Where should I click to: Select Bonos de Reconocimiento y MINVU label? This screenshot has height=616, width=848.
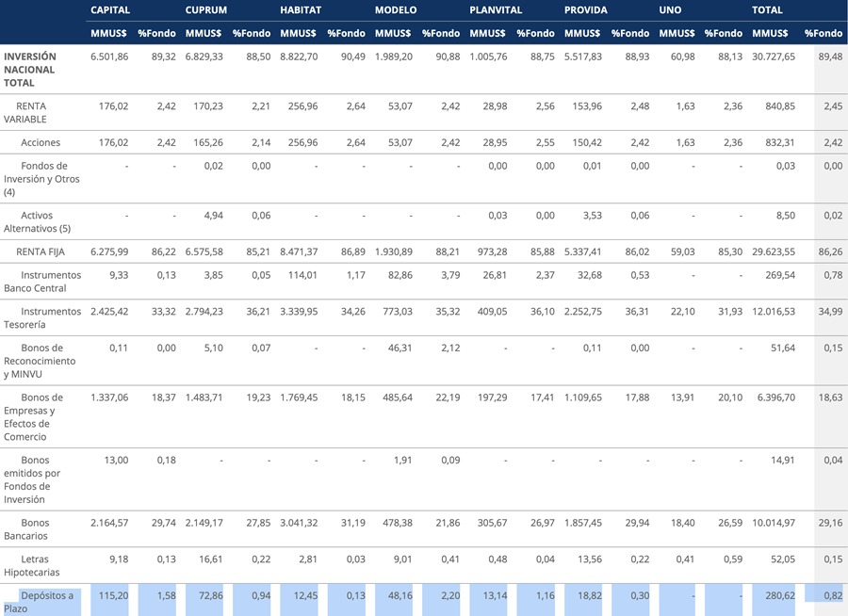pyautogui.click(x=40, y=361)
